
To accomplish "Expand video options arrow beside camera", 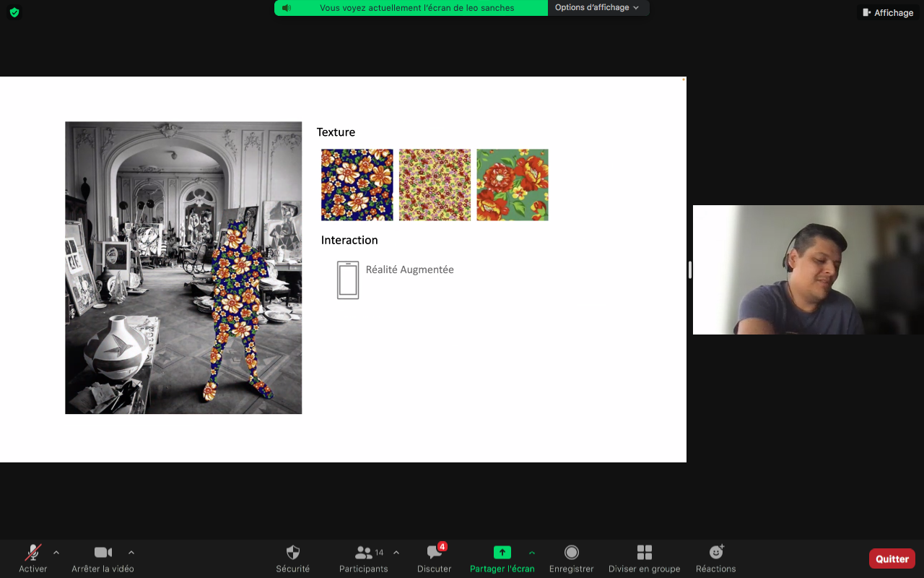I will point(131,553).
